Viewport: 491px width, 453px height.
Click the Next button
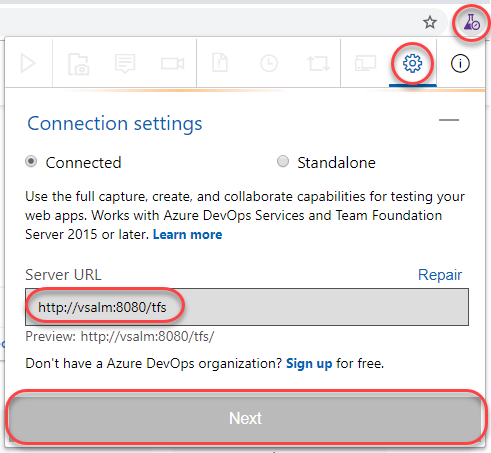[245, 418]
